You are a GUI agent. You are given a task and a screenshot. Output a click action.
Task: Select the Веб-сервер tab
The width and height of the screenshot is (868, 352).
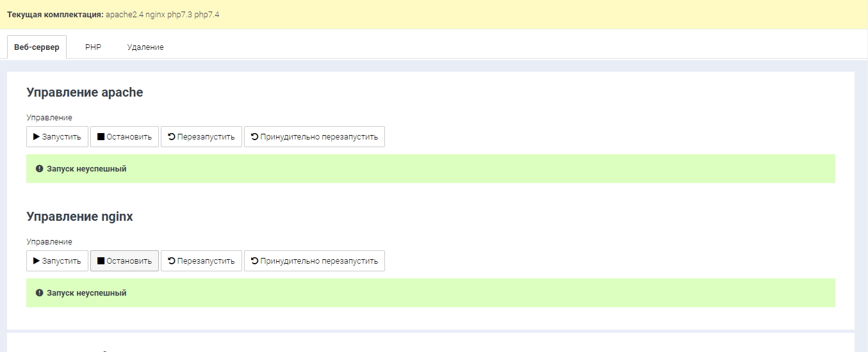(37, 47)
